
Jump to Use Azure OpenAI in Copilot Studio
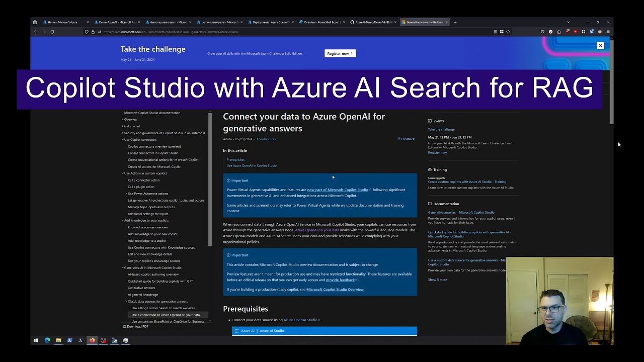[x=252, y=166]
